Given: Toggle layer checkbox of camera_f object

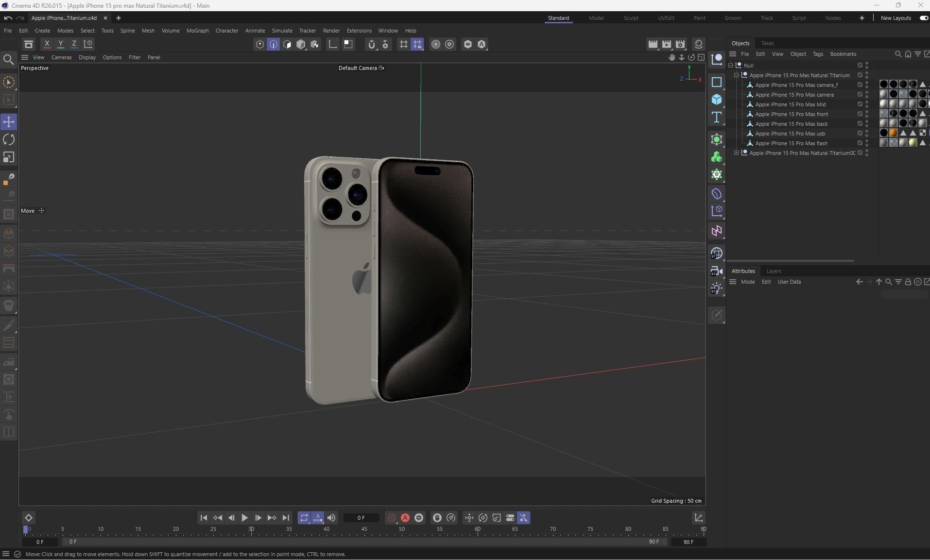Looking at the screenshot, I should tap(860, 85).
